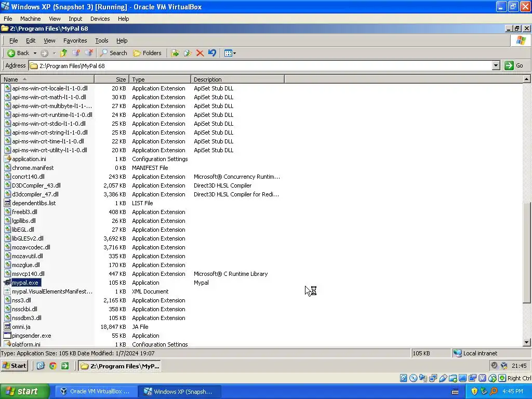Select dependentlibs.list file
532x399 pixels.
tap(34, 203)
